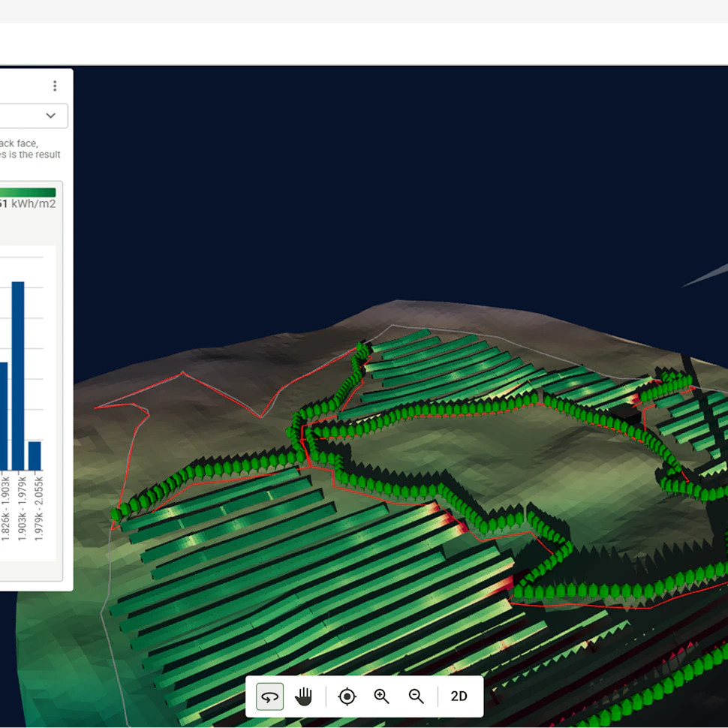Zoom out with the magnifier minus
This screenshot has height=728, width=728.
[416, 696]
